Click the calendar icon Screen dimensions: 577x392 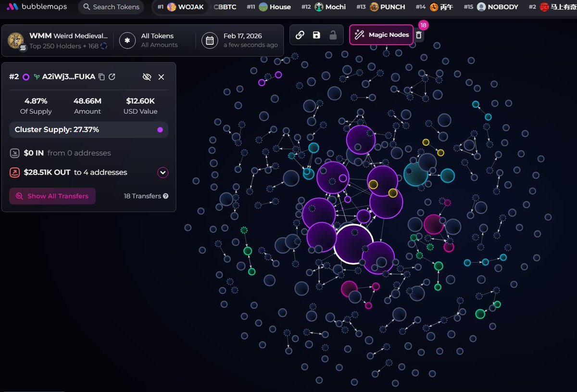(210, 40)
